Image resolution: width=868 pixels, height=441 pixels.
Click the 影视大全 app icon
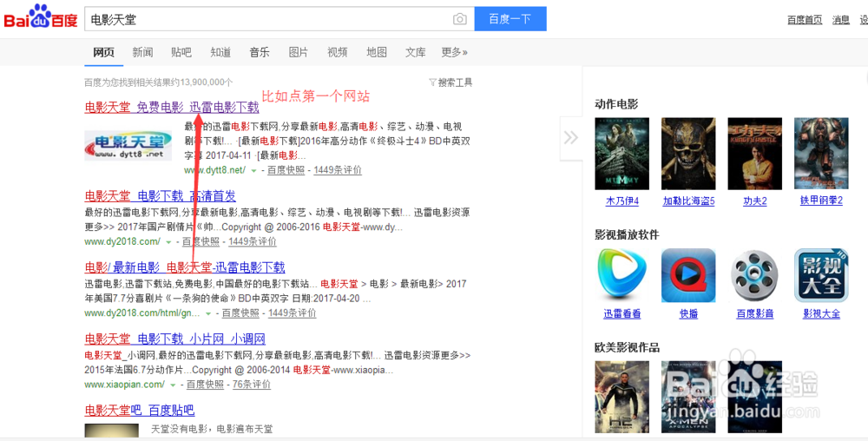[x=821, y=275]
